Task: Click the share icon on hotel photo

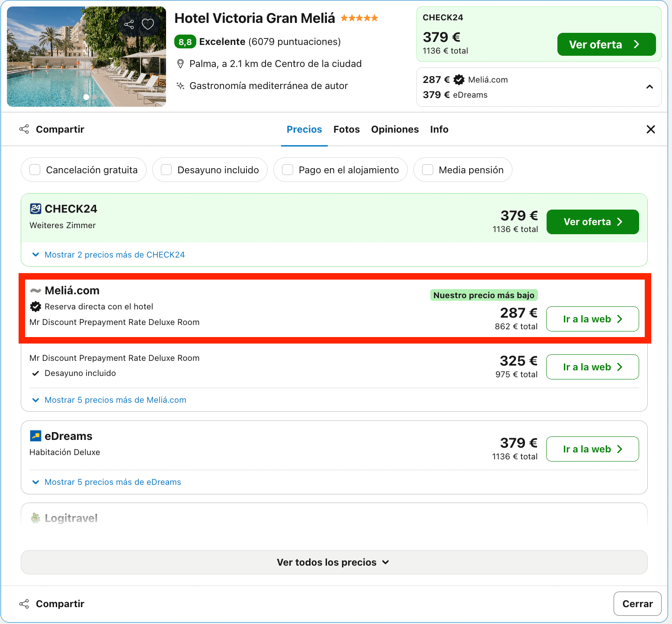Action: pos(129,24)
